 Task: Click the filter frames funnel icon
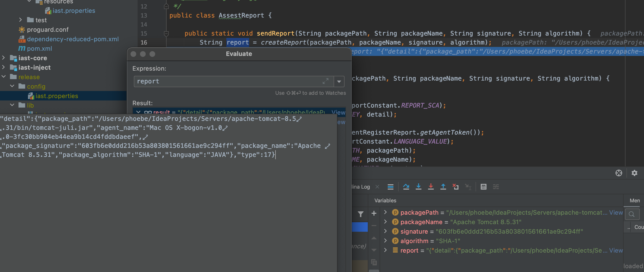pos(360,214)
